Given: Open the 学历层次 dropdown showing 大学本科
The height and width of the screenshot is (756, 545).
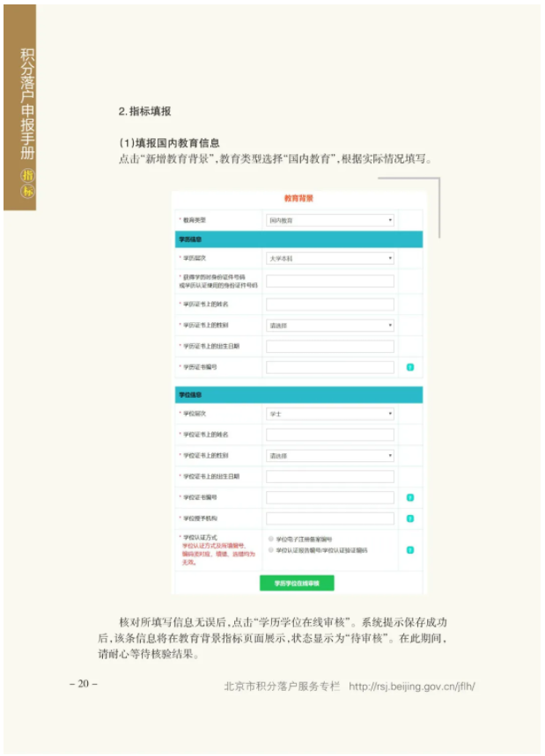Looking at the screenshot, I should pos(330,259).
